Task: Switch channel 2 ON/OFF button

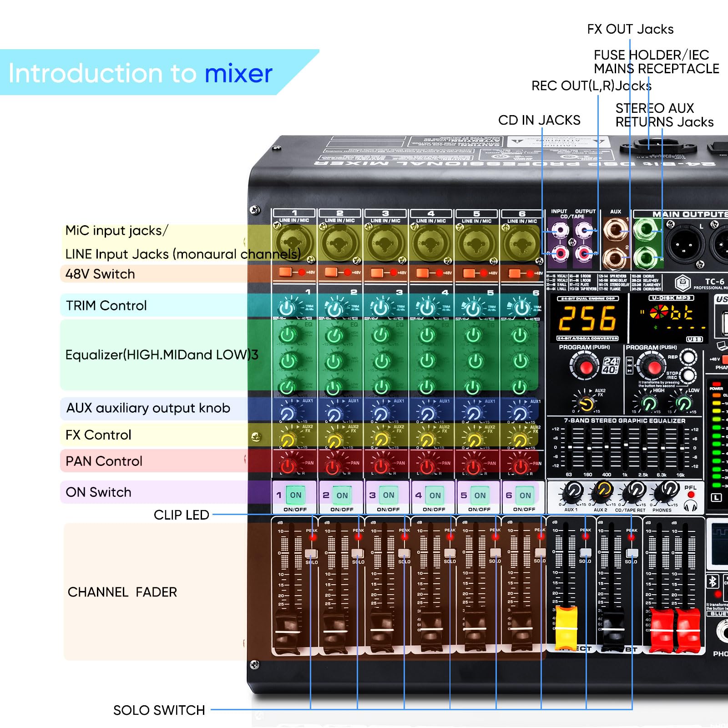Action: (342, 495)
